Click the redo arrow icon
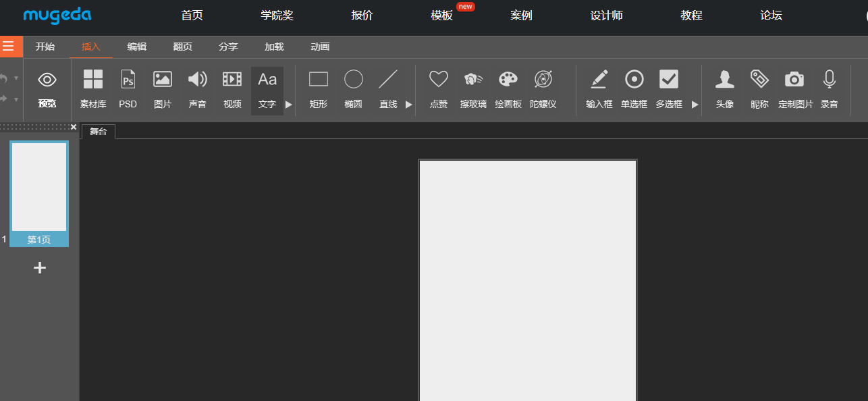868x401 pixels. tap(3, 99)
